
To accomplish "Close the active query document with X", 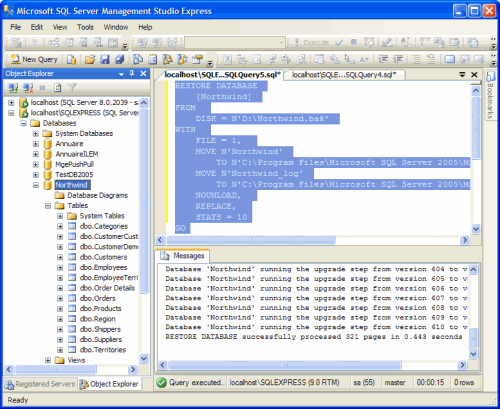I will point(474,75).
